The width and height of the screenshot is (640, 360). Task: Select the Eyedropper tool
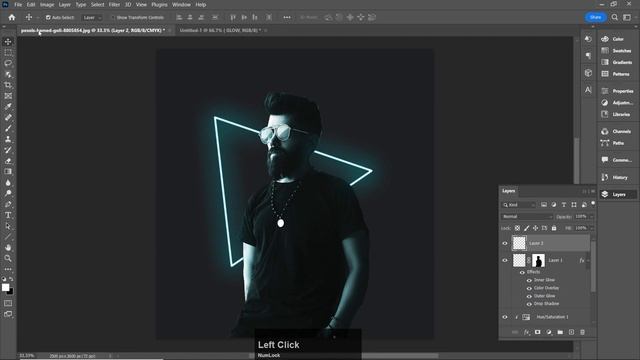click(x=8, y=107)
